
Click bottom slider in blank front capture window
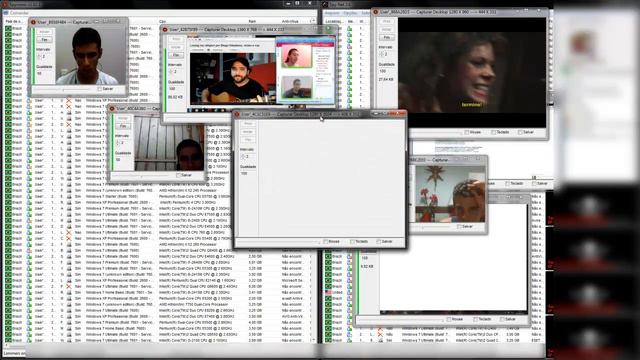pyautogui.click(x=278, y=242)
